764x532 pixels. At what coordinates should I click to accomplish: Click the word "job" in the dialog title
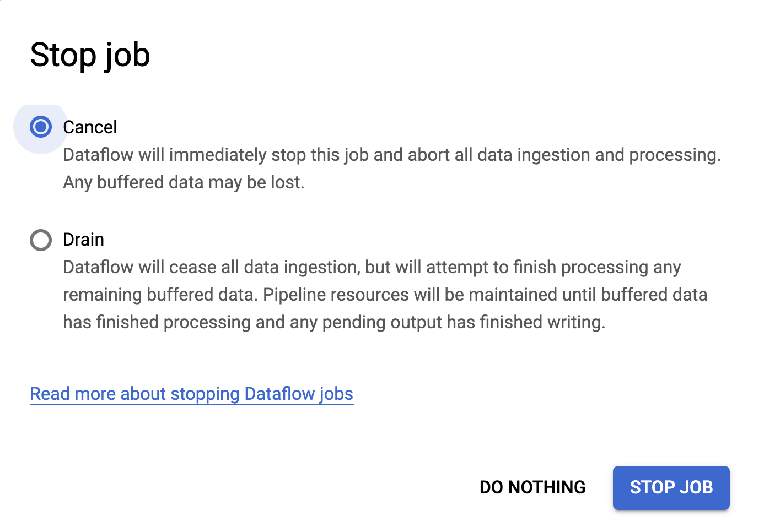pos(127,55)
